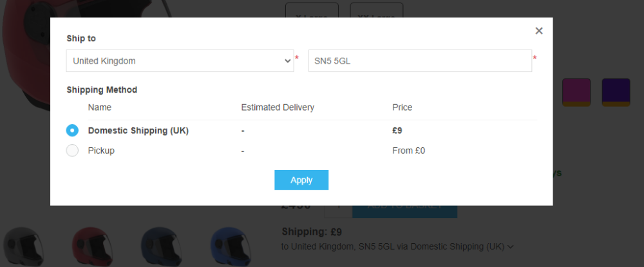Select the XX-Large size option
644x267 pixels.
coord(377,10)
